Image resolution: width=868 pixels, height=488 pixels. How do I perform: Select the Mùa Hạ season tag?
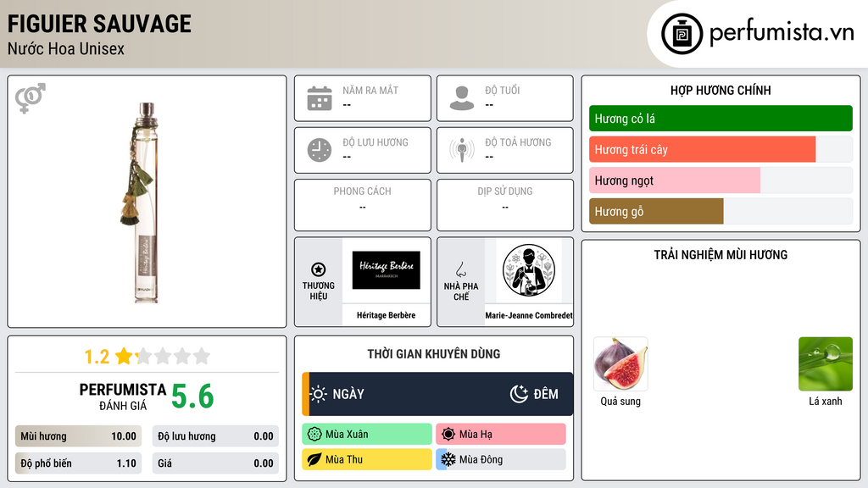point(501,435)
